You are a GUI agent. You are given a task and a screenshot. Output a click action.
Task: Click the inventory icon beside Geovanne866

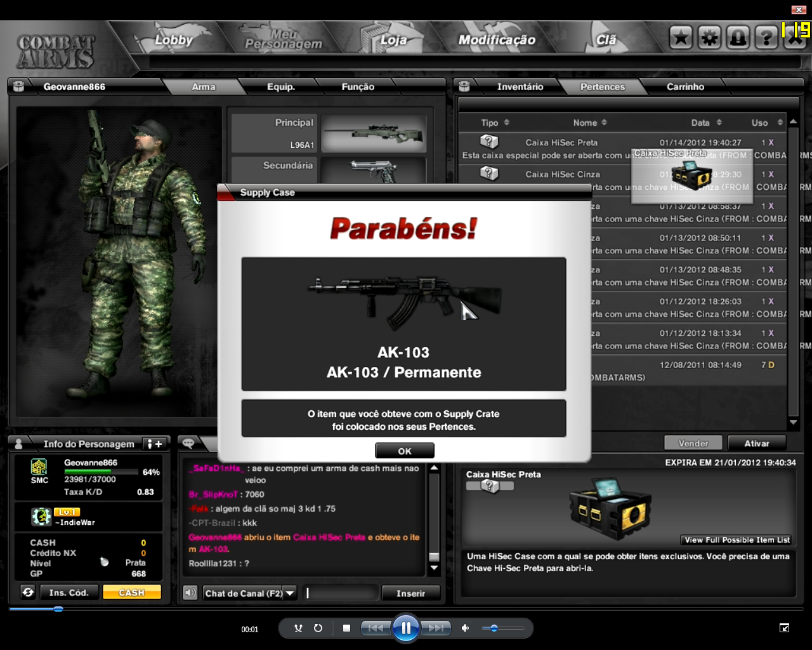(19, 86)
